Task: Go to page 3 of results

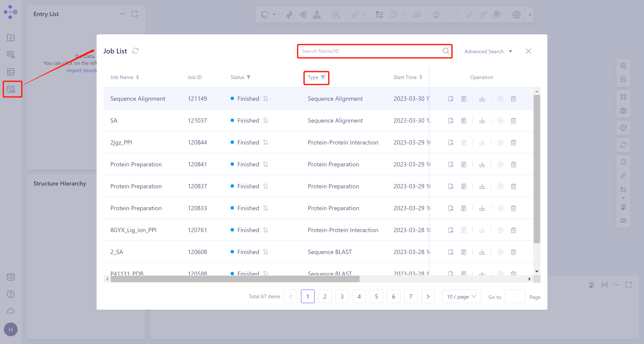Action: (x=342, y=297)
